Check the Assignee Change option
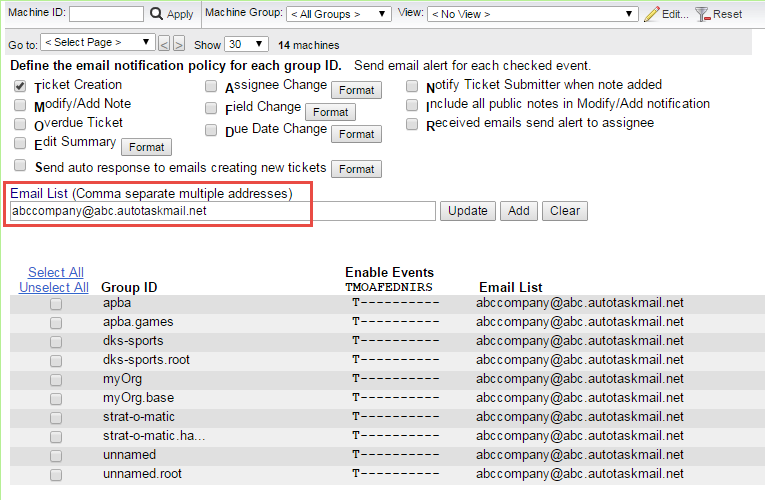 click(x=211, y=87)
